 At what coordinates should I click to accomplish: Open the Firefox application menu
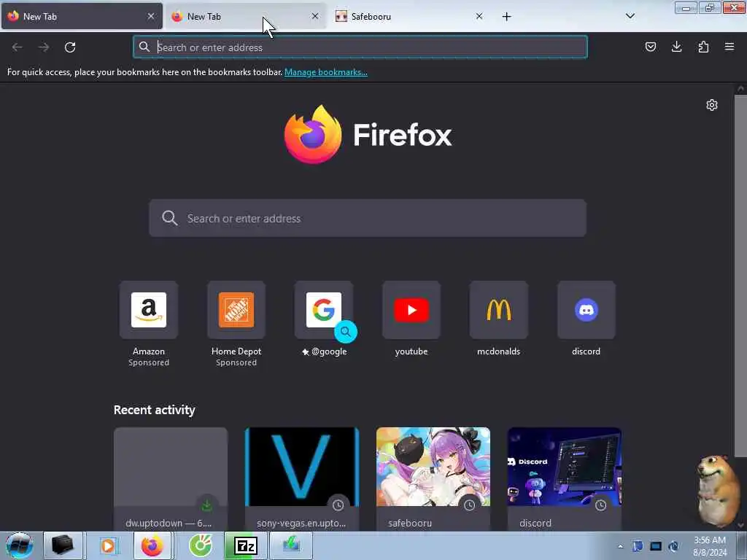(x=729, y=47)
